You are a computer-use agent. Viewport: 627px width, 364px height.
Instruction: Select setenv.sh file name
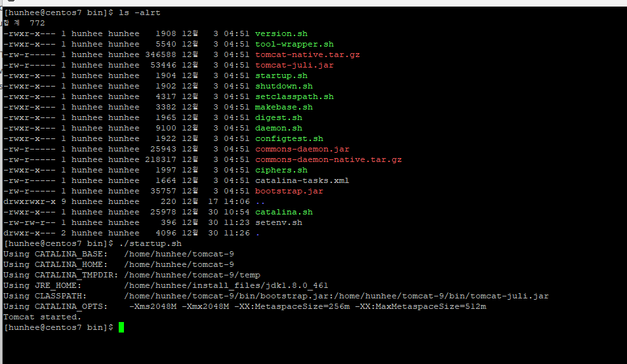tap(279, 222)
